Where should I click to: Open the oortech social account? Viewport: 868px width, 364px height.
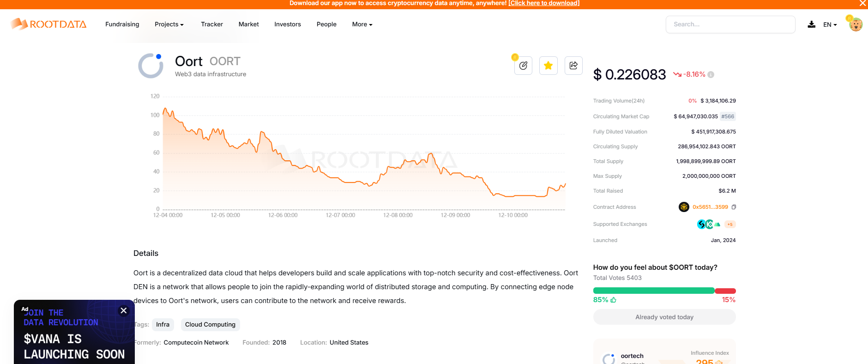pos(632,356)
